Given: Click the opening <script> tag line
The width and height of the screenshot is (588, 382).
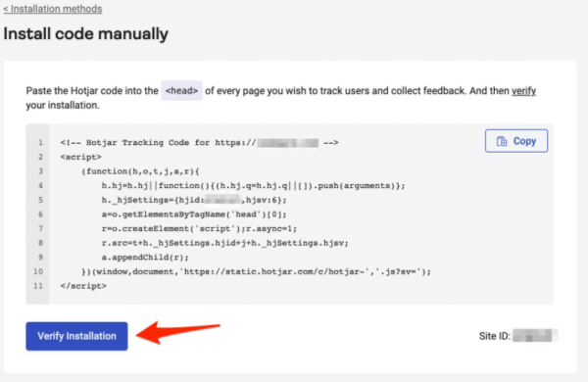Looking at the screenshot, I should pos(80,157).
